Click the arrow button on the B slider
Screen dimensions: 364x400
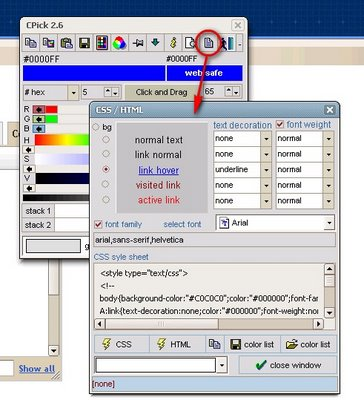coord(39,129)
